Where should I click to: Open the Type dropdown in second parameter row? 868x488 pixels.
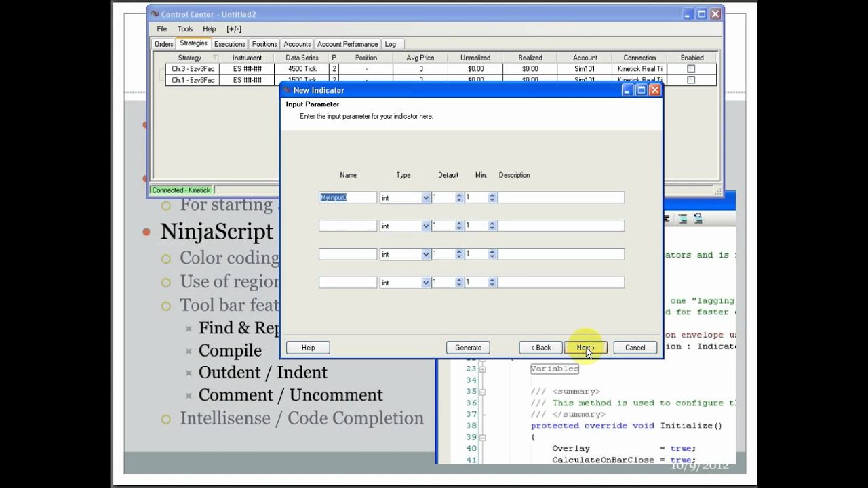click(426, 226)
